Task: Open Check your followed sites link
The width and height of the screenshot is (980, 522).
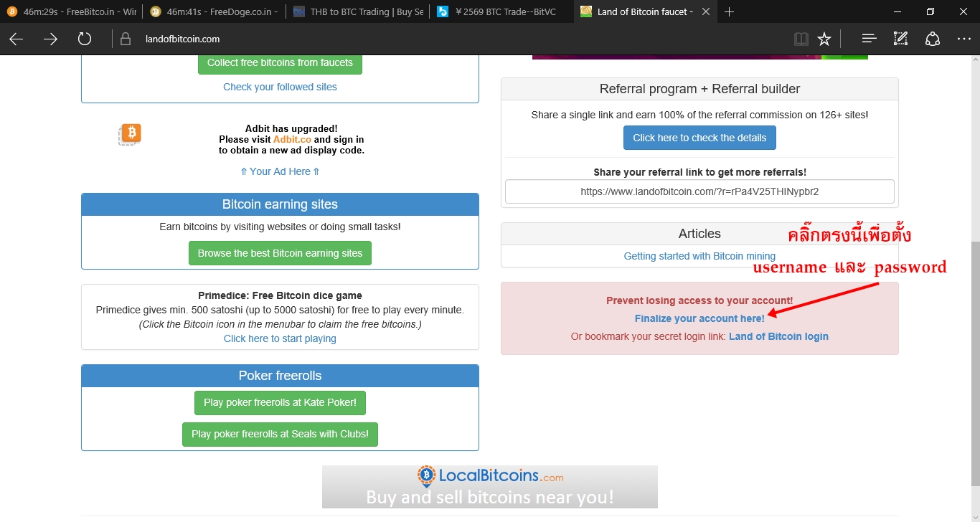Action: pos(280,87)
